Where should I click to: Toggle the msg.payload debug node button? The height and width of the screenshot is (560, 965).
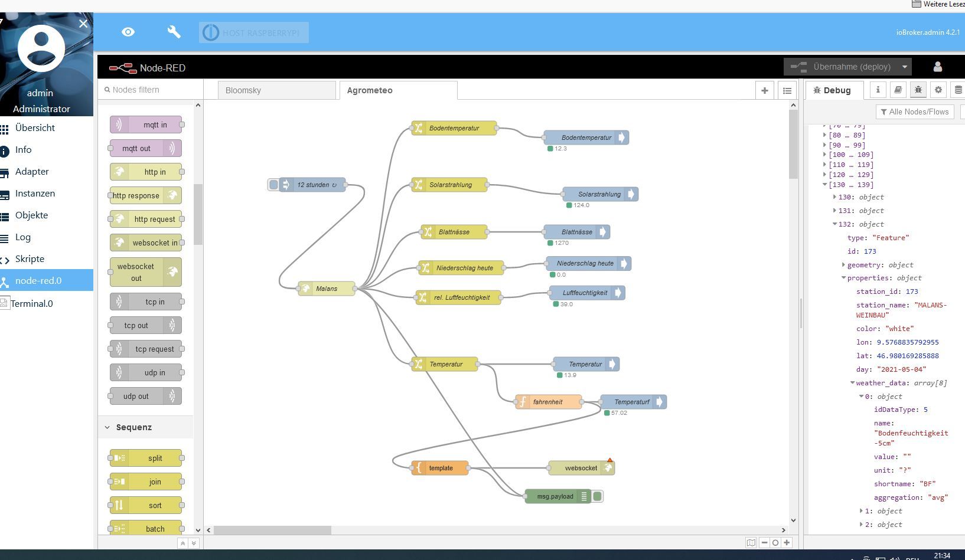pos(597,496)
